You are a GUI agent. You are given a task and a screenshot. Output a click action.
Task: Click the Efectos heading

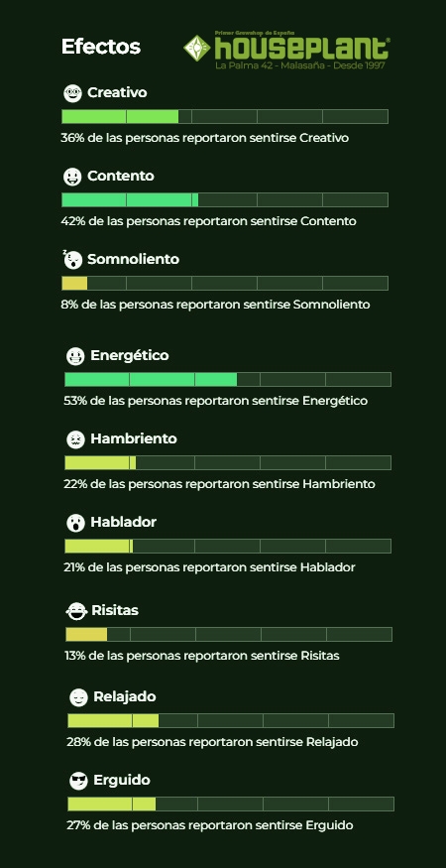pyautogui.click(x=101, y=47)
